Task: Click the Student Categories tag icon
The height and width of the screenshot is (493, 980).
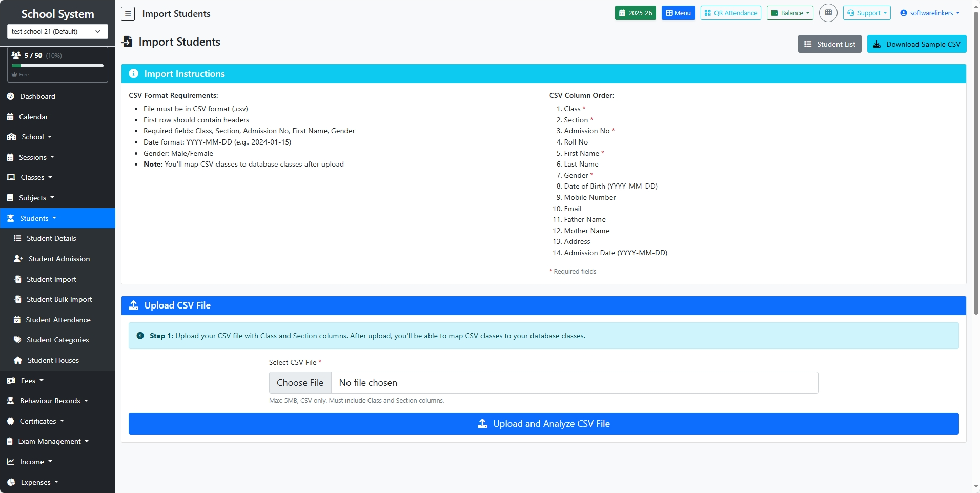Action: tap(17, 340)
